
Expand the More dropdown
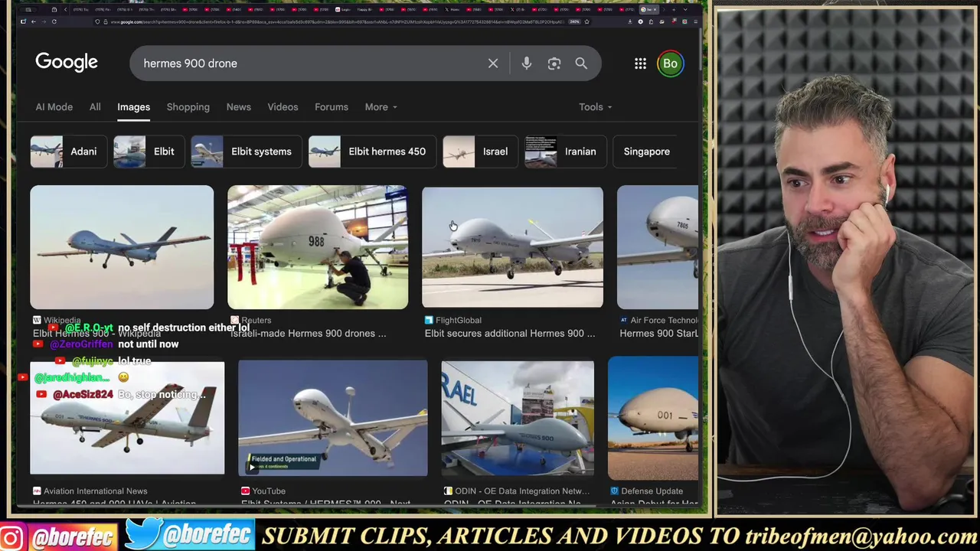(381, 107)
